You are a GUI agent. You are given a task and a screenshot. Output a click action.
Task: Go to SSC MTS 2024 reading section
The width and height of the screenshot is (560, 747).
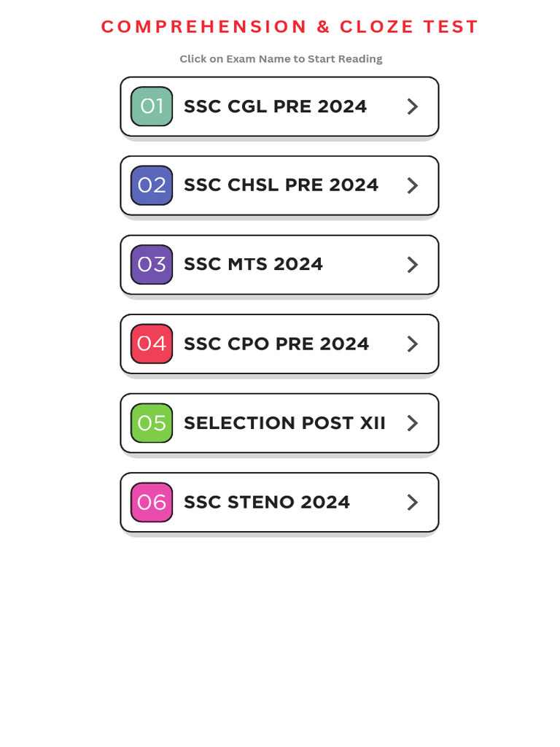253,264
